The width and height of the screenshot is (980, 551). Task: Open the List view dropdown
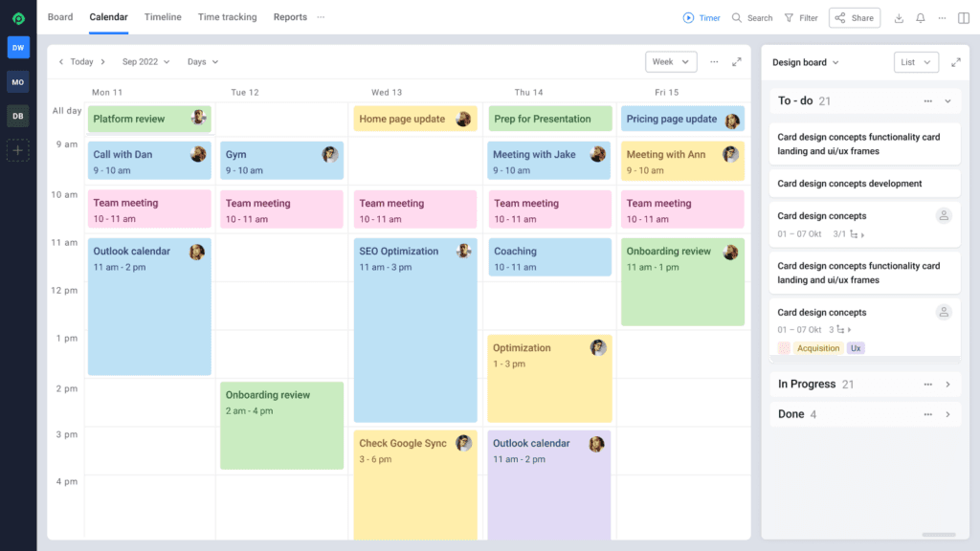(x=915, y=61)
